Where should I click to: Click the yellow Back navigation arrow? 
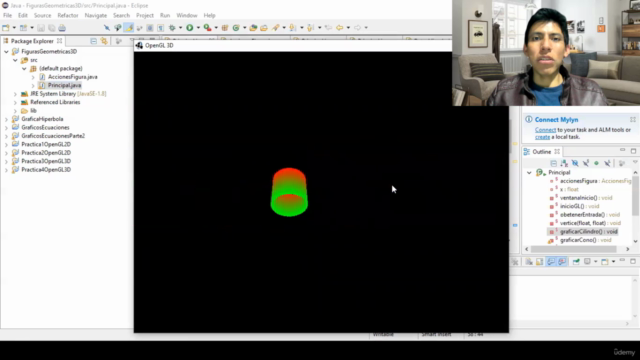coord(340,28)
